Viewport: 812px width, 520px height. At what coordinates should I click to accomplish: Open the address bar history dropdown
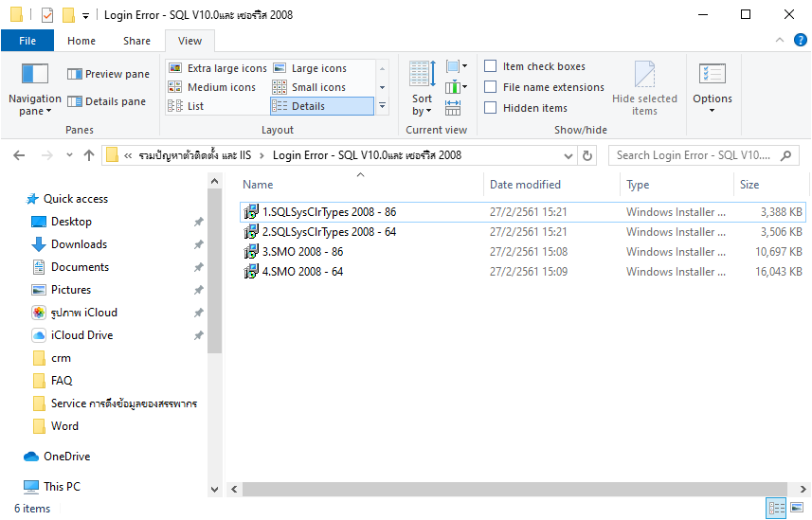(x=568, y=156)
